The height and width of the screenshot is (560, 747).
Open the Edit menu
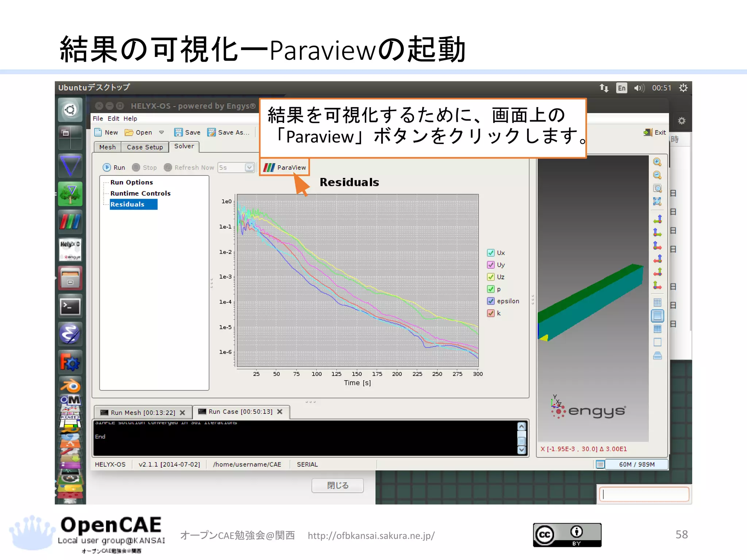point(113,118)
